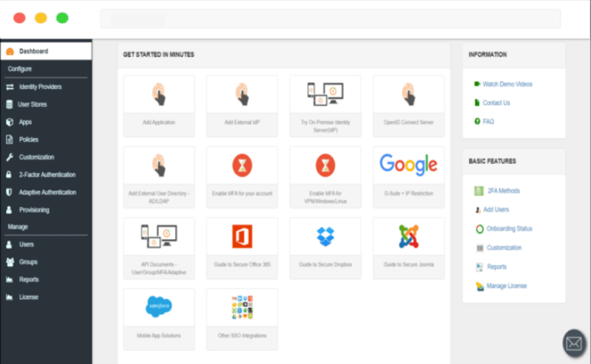The image size is (591, 364).
Task: Click the Office 365 logo
Action: click(242, 236)
